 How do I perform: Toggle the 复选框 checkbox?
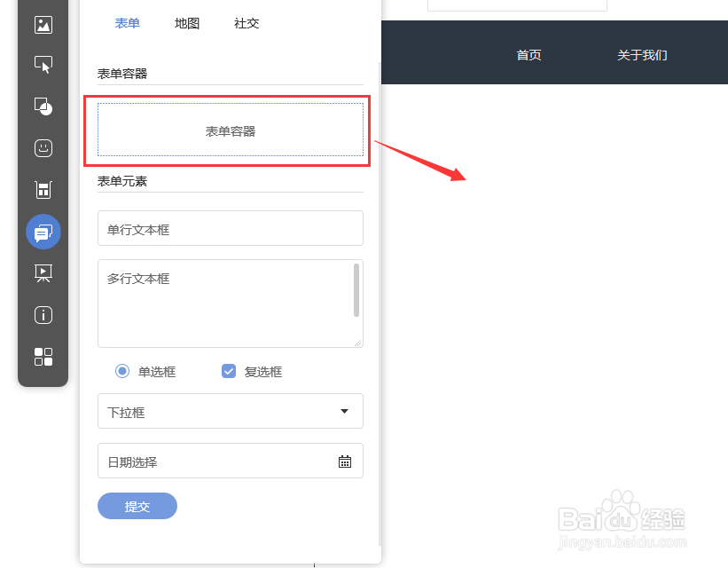229,371
